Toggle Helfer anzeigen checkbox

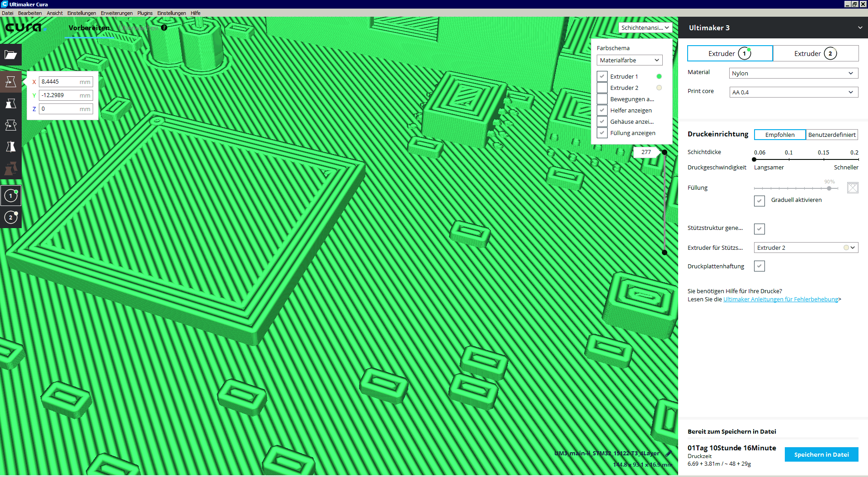[602, 110]
